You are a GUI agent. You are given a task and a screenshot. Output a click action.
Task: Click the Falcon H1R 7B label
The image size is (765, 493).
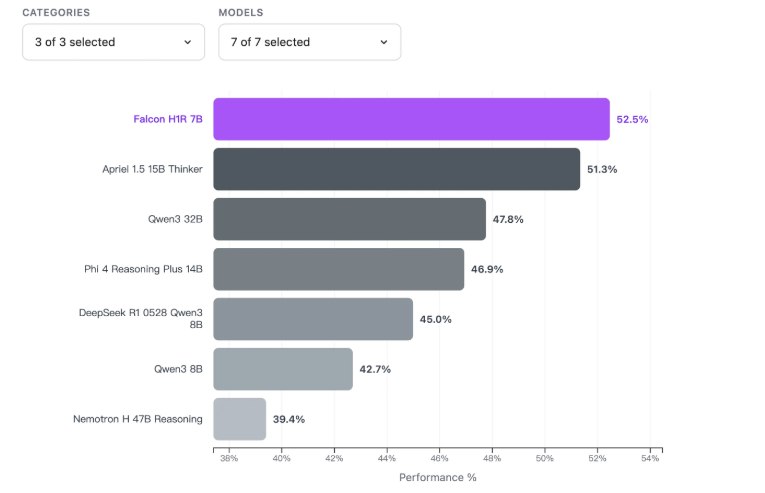point(168,119)
